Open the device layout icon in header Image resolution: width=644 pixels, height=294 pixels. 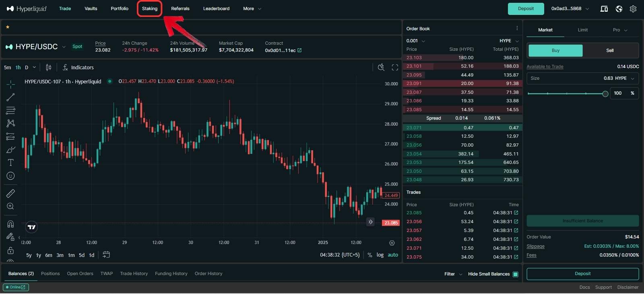point(604,8)
